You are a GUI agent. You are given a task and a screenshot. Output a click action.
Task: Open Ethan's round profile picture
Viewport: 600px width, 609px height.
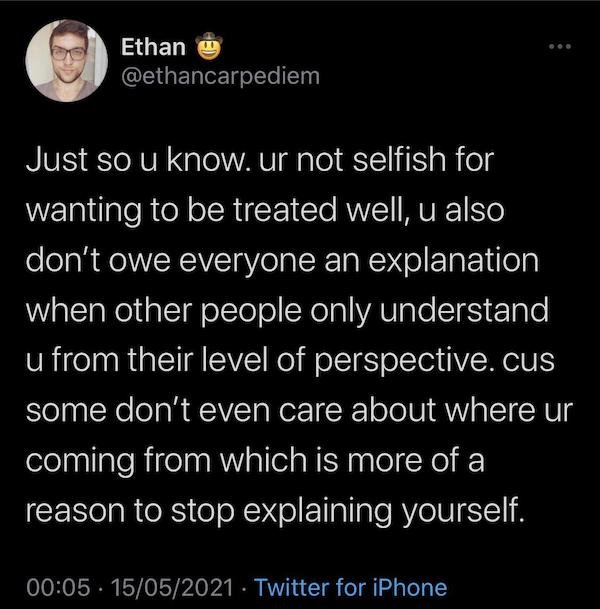(x=66, y=61)
